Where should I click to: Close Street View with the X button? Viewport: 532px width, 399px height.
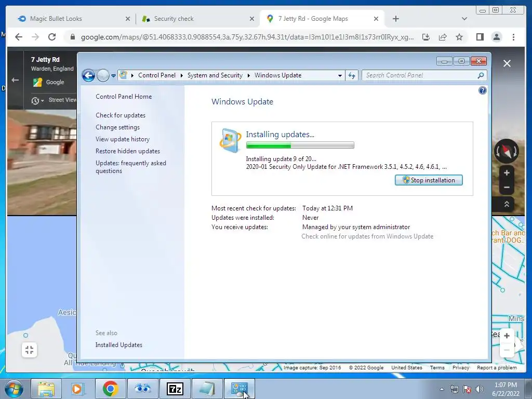pos(507,63)
